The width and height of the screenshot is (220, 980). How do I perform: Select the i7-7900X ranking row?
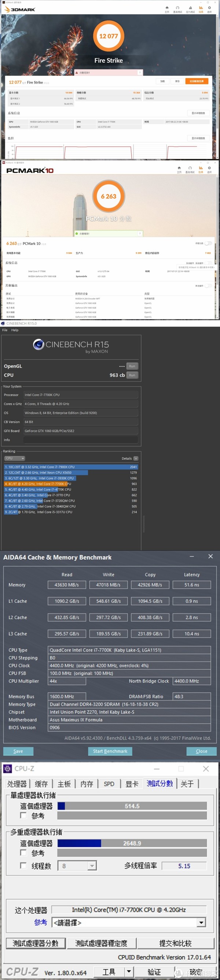coord(71,467)
